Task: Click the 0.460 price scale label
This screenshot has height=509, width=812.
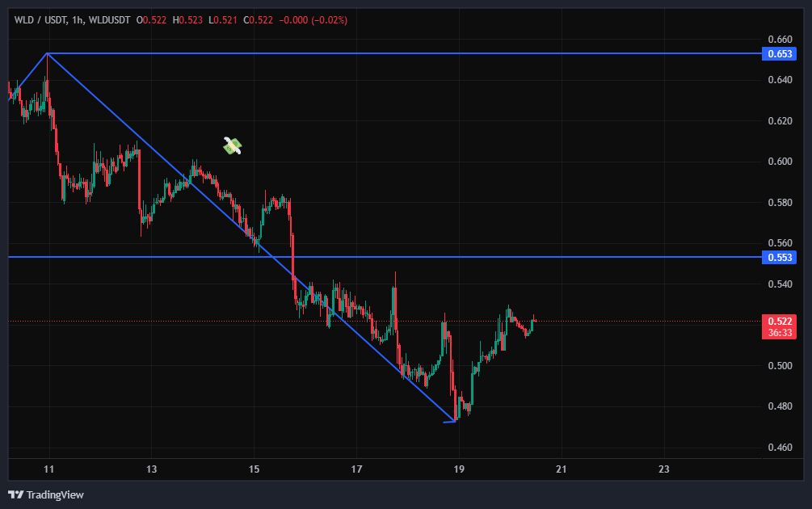Action: [x=780, y=447]
